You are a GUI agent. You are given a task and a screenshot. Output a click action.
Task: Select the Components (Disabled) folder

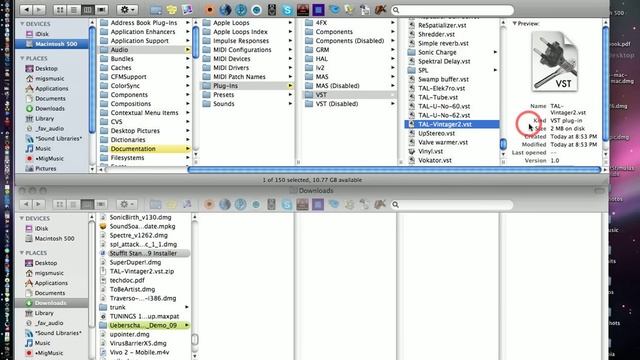[x=349, y=41]
